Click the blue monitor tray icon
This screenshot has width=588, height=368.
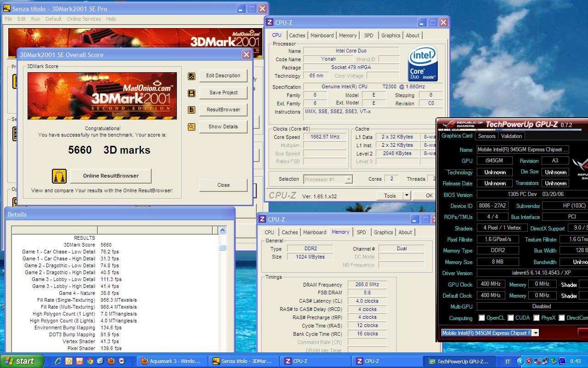[562, 361]
